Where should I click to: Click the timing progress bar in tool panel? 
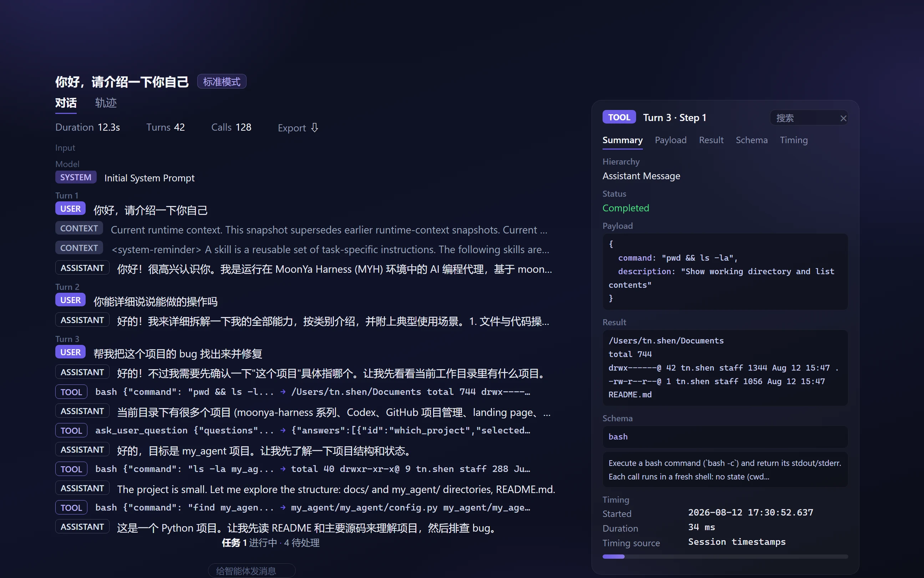[725, 556]
